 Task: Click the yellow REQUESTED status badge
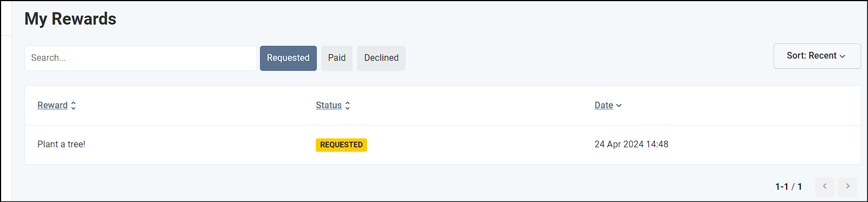[341, 145]
